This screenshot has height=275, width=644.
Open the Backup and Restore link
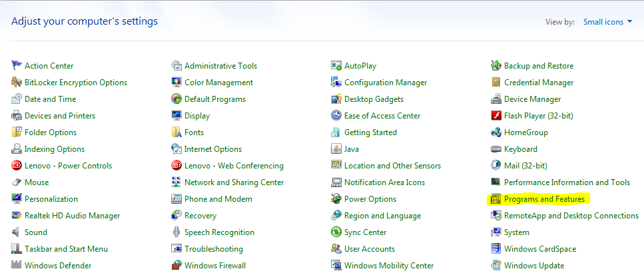539,66
